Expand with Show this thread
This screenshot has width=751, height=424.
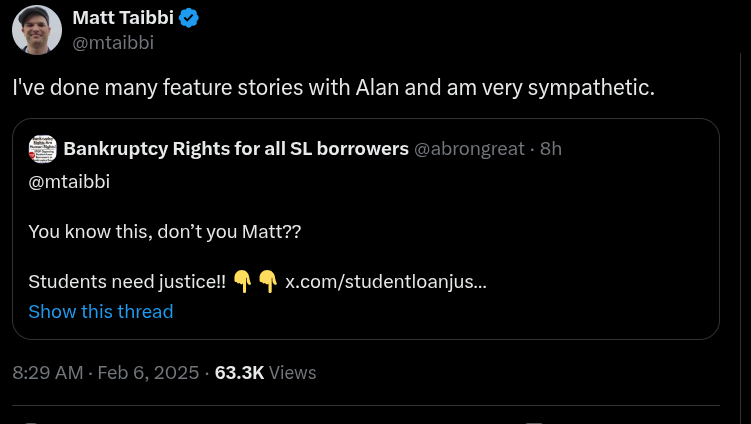[x=101, y=311]
